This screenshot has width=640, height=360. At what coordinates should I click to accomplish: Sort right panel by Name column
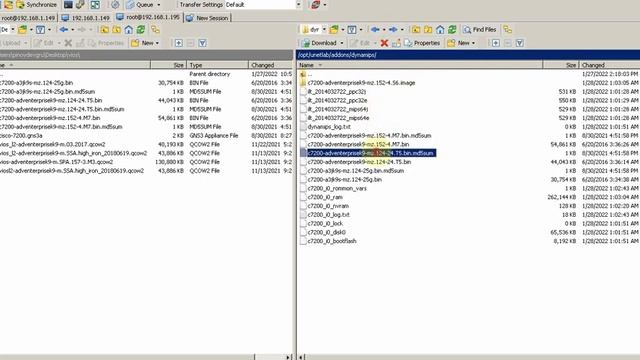(420, 65)
